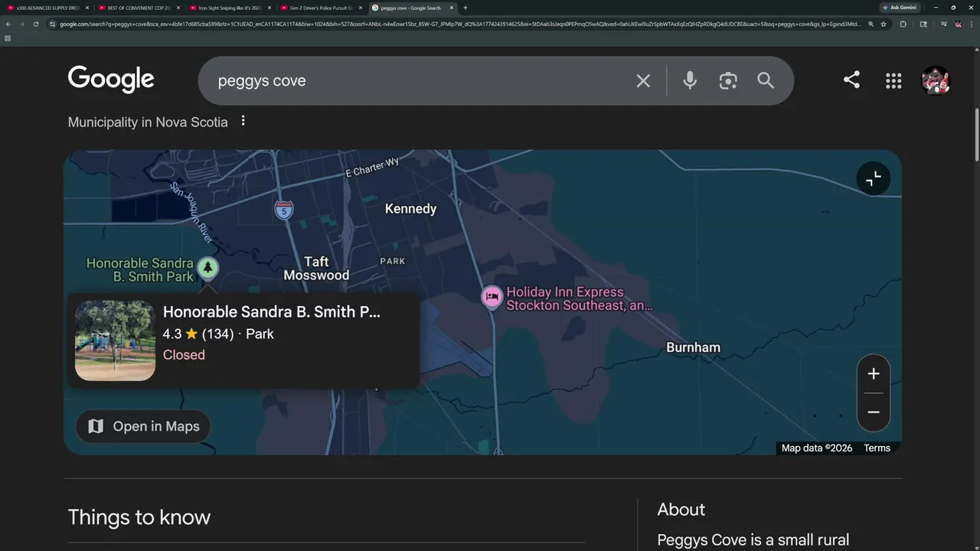The height and width of the screenshot is (551, 980).
Task: Collapse the expanded map view
Action: pos(874,179)
